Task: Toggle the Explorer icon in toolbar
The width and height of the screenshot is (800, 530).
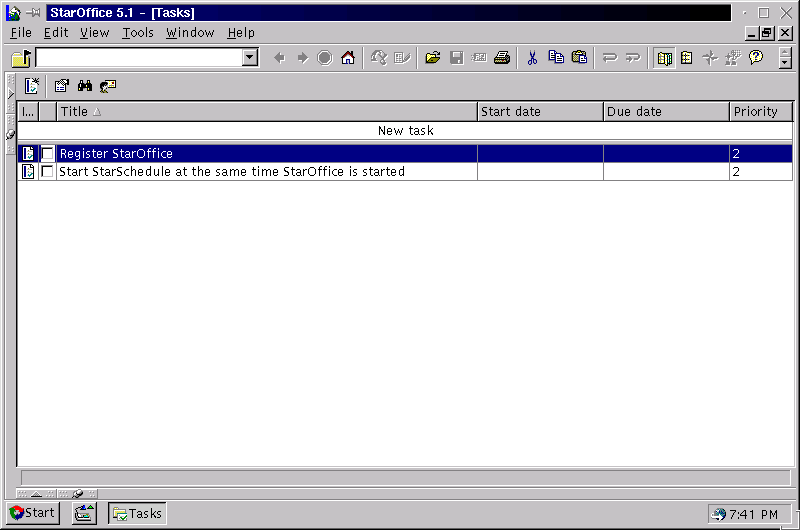Action: (665, 58)
